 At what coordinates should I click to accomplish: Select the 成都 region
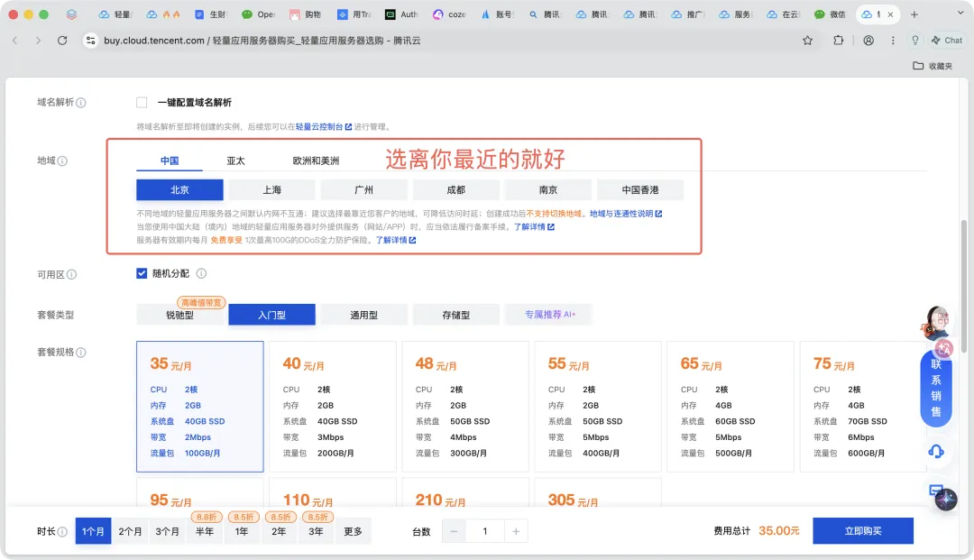pyautogui.click(x=456, y=190)
